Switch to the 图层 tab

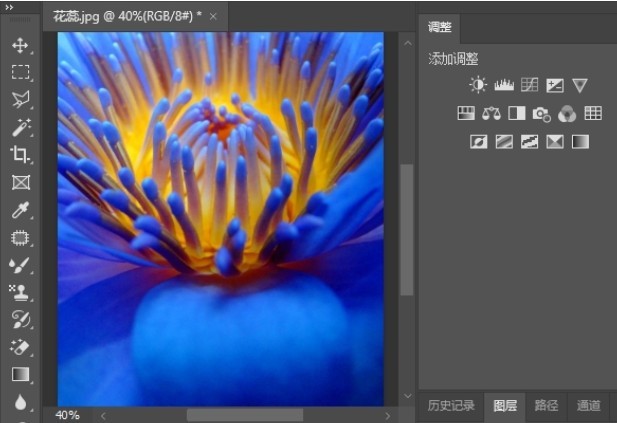pos(505,405)
